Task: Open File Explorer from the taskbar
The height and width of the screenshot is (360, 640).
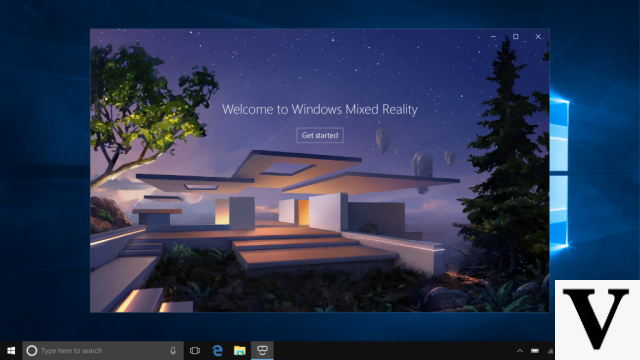Action: [240, 351]
